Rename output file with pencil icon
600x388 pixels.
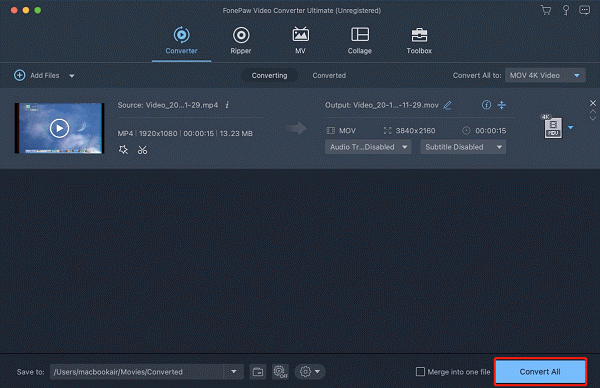447,105
